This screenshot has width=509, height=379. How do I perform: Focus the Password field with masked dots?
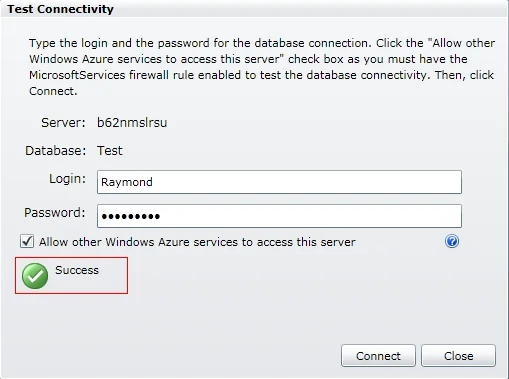click(279, 216)
